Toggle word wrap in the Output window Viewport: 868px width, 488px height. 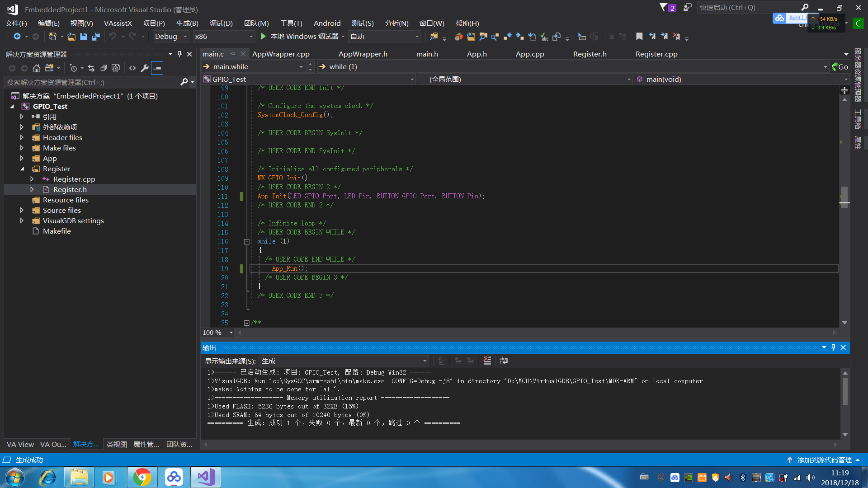pyautogui.click(x=504, y=361)
